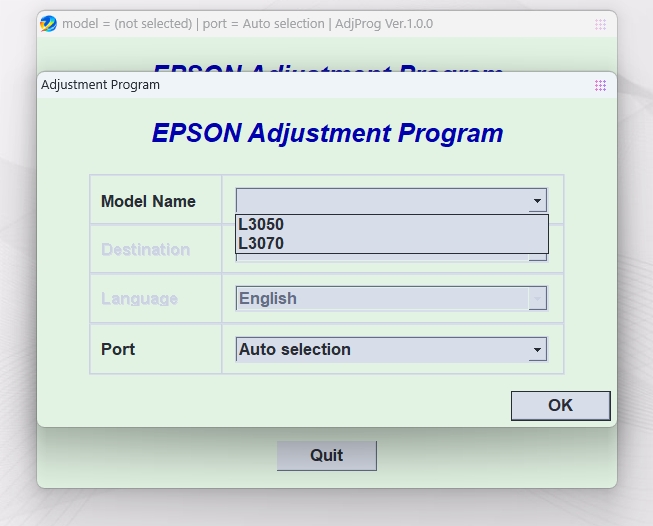The width and height of the screenshot is (653, 526).
Task: Click the Model Name label
Action: tap(148, 202)
